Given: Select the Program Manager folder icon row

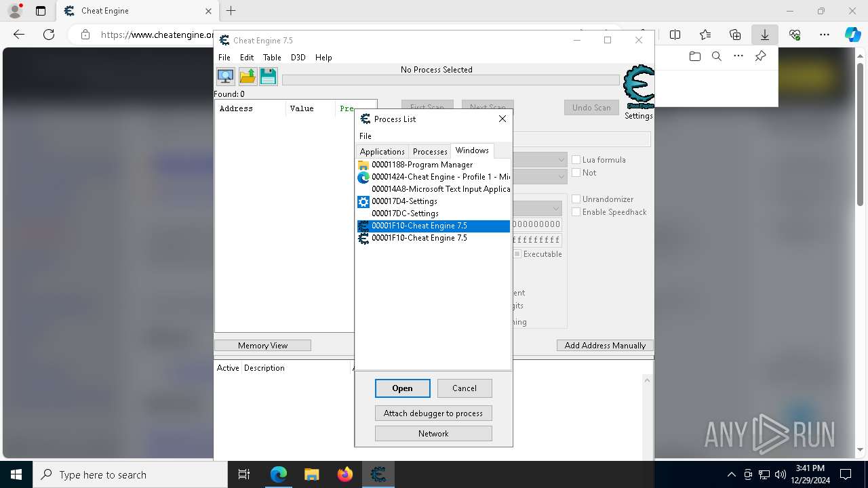Looking at the screenshot, I should [x=433, y=165].
